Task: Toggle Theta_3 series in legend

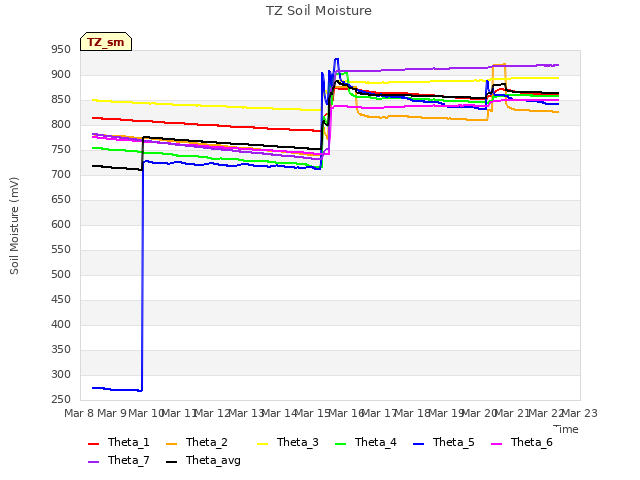Action: pos(288,442)
